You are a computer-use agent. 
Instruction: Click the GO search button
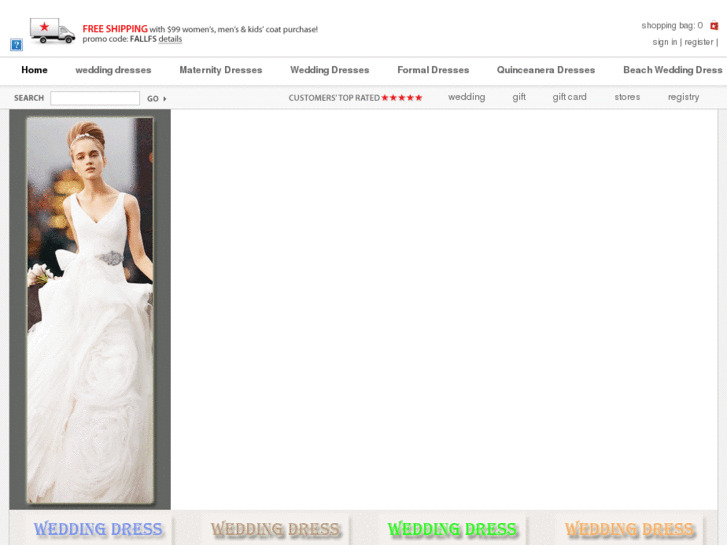pyautogui.click(x=156, y=98)
